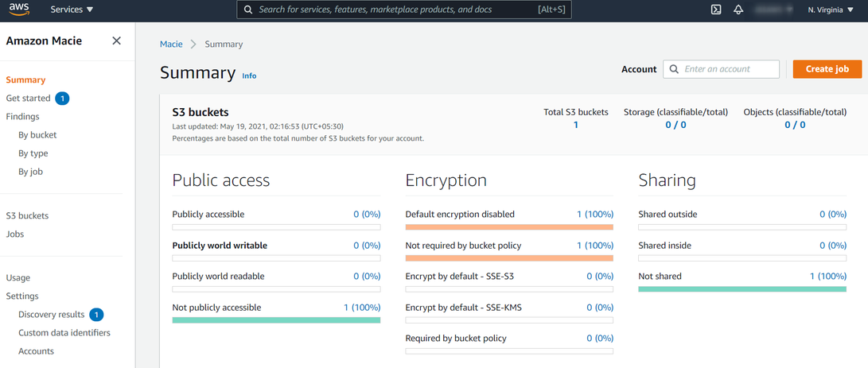The height and width of the screenshot is (368, 868).
Task: Click the AWS logo home icon
Action: coord(19,10)
